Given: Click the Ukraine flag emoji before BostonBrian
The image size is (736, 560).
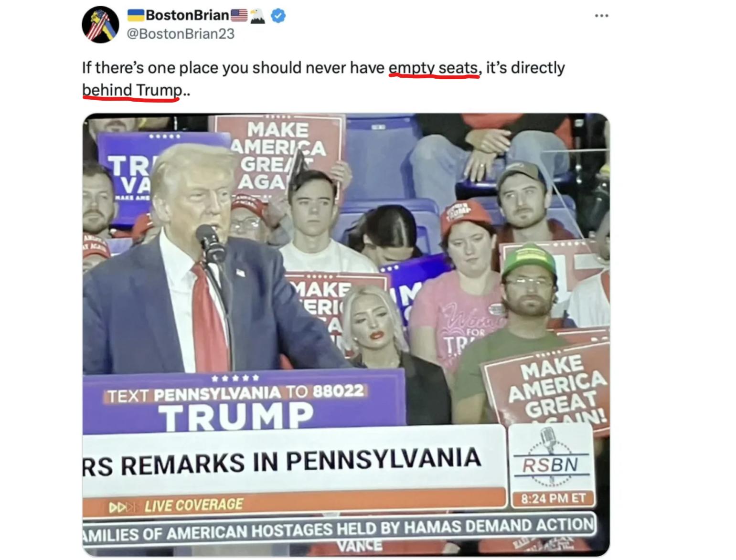Looking at the screenshot, I should [136, 15].
